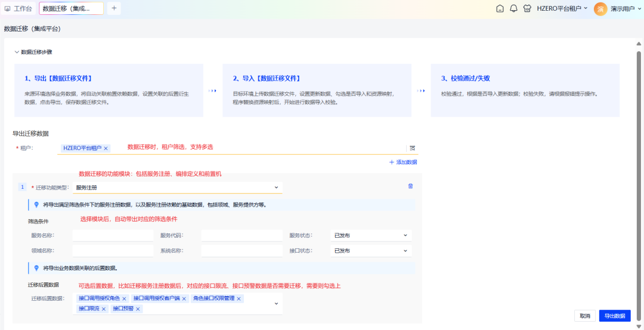The image size is (644, 330).
Task: Switch to the 工作台 tab
Action: 18,9
